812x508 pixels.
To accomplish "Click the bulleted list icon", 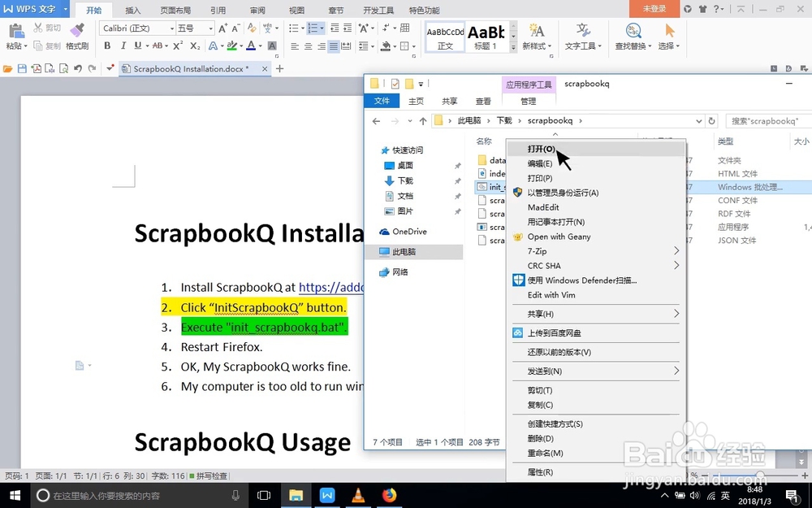I will (x=294, y=28).
